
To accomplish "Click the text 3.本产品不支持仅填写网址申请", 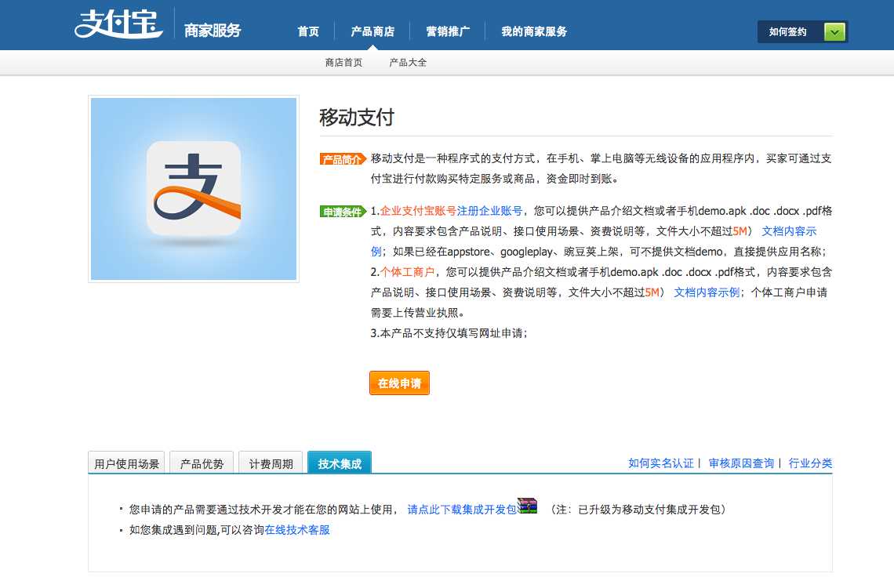I will pyautogui.click(x=449, y=333).
